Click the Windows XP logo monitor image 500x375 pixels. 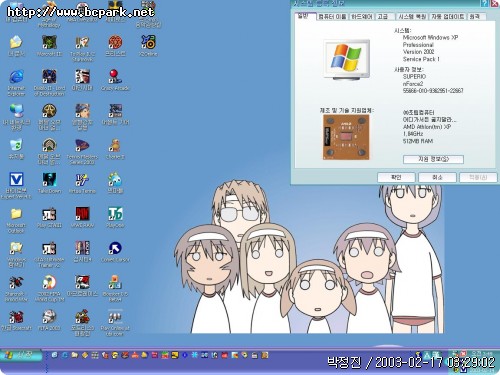click(x=347, y=59)
